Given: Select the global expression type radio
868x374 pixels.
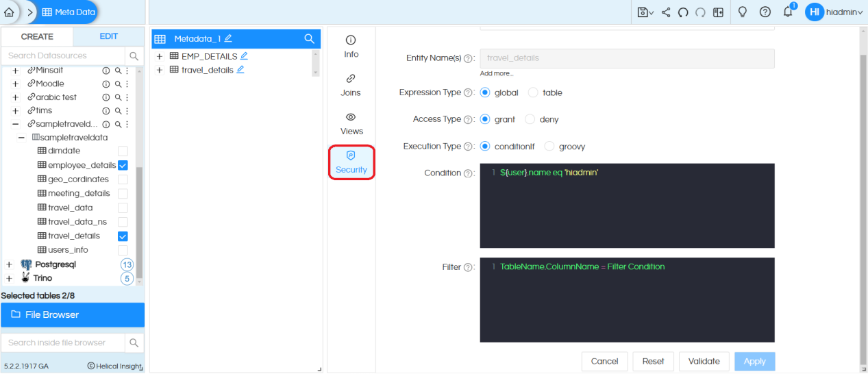Looking at the screenshot, I should click(x=485, y=92).
